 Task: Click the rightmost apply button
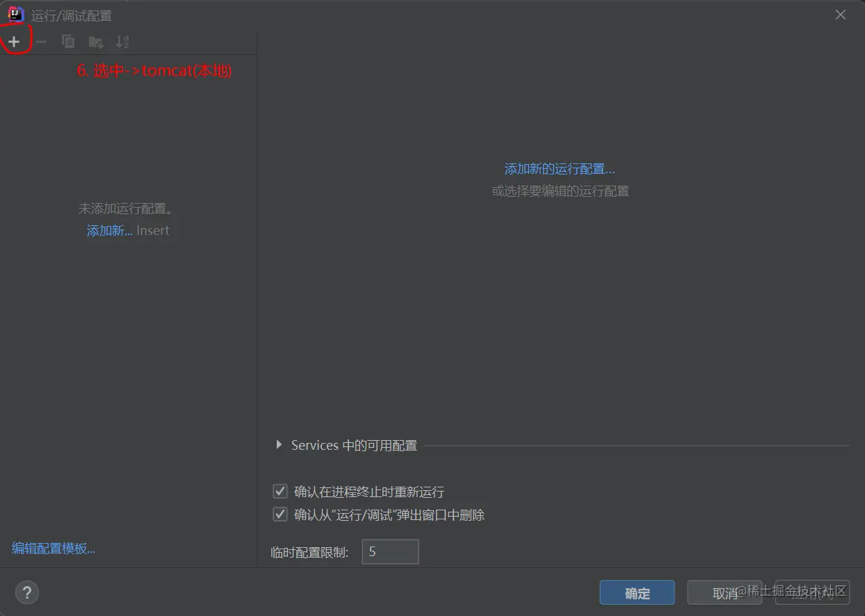pos(812,592)
